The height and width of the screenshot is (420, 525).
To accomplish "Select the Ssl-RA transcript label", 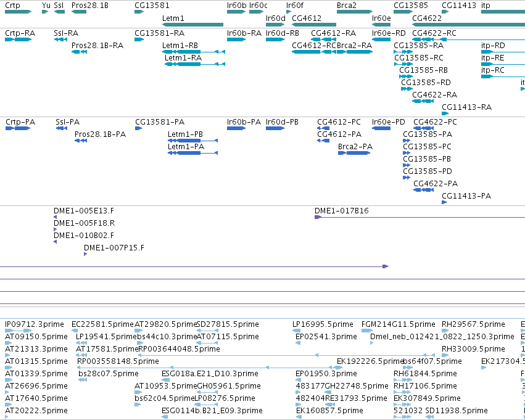I will point(66,33).
